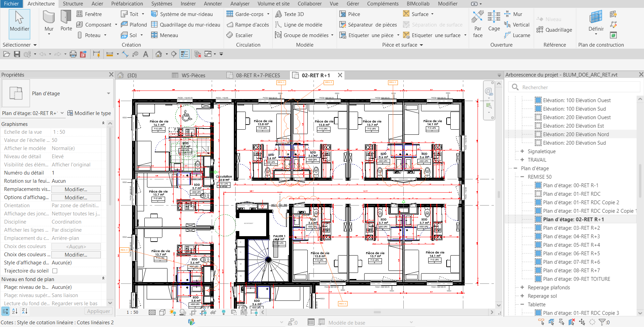The image size is (644, 327).
Task: Click Modifier button for Options d'affichage
Action: click(76, 198)
